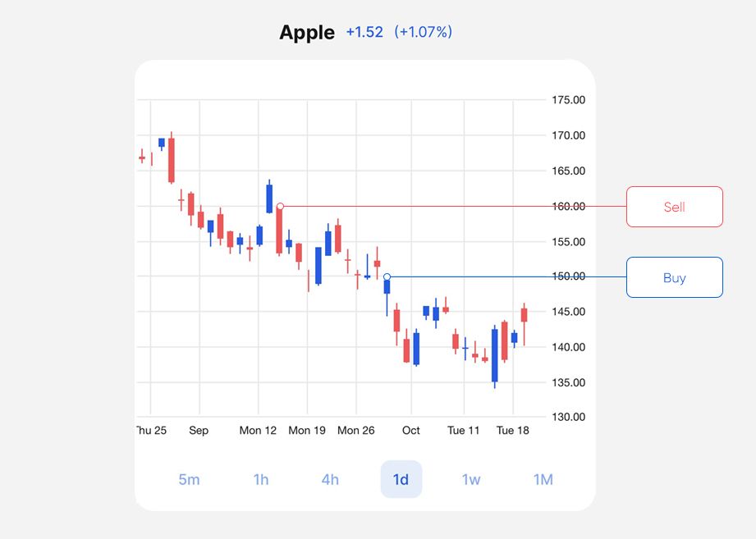Image resolution: width=756 pixels, height=539 pixels.
Task: Click the Sell line connecting to the chart
Action: pos(451,206)
